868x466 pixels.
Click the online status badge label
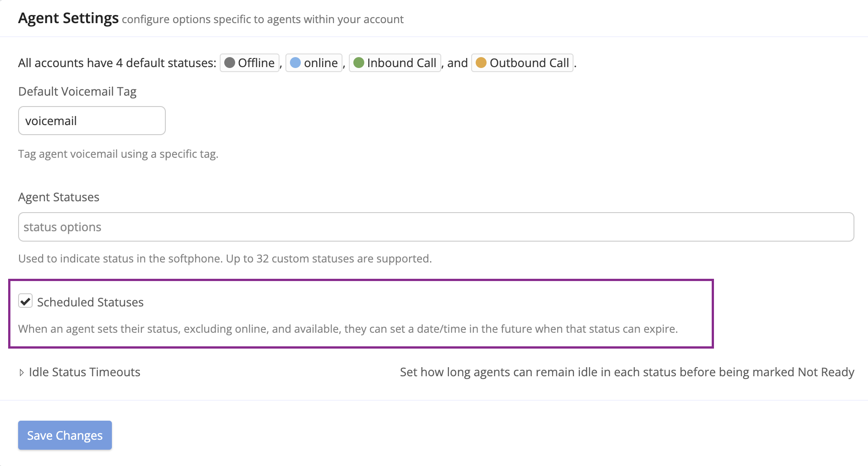point(321,63)
